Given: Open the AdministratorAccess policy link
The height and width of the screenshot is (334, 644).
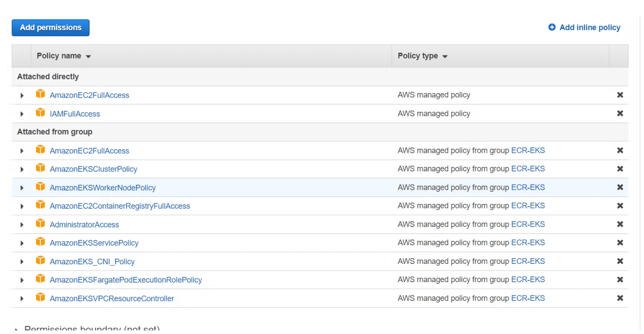Looking at the screenshot, I should pos(84,225).
